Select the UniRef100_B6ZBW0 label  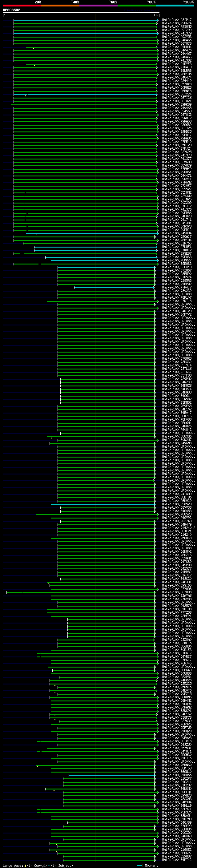coord(176,592)
